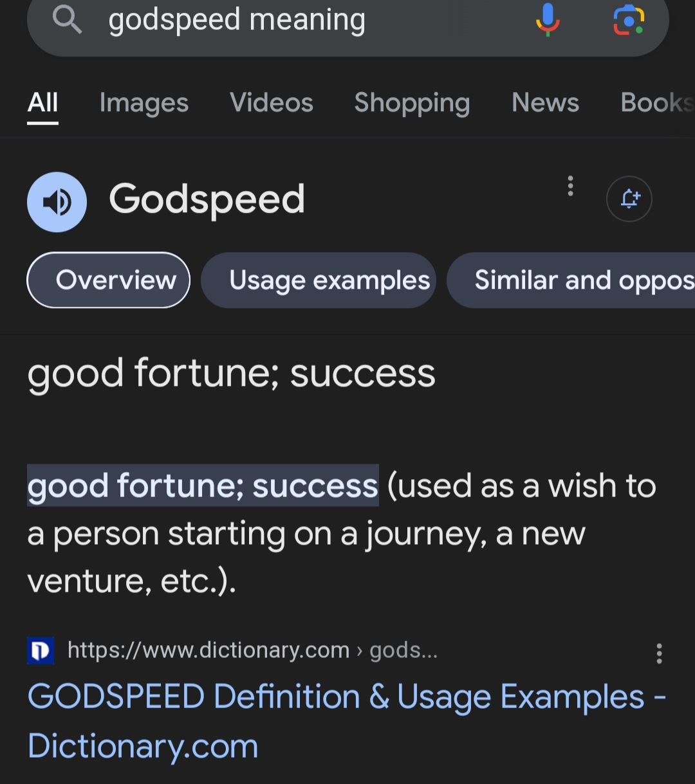Tap the bell alert icon next to Godspeed

629,199
